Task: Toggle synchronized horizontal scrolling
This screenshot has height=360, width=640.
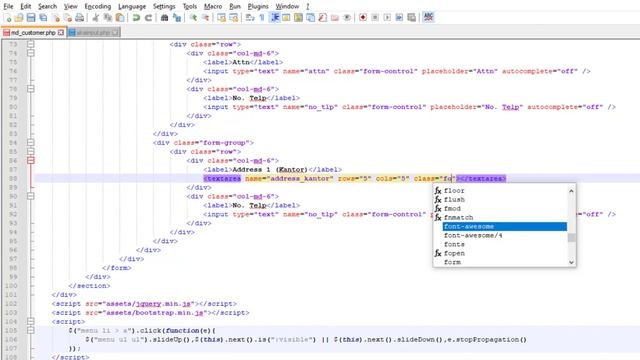Action: [233, 18]
